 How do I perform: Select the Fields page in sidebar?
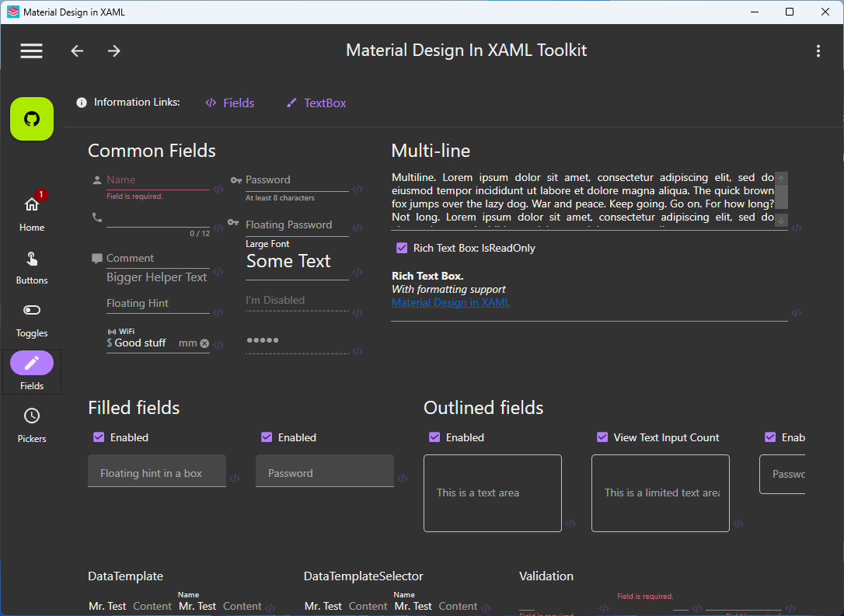[x=32, y=371]
